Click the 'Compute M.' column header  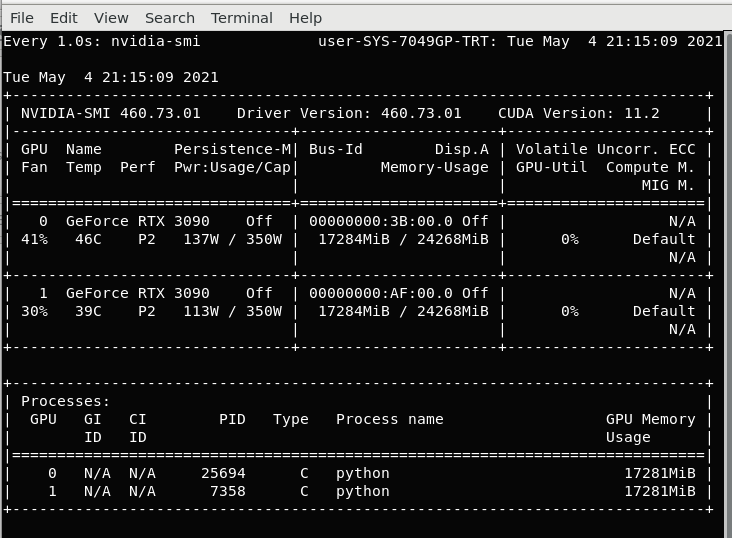(x=650, y=167)
